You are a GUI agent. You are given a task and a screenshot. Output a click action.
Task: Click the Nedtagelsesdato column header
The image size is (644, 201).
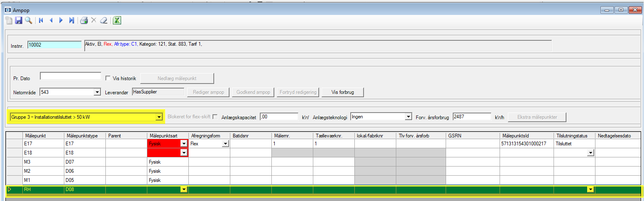click(618, 135)
